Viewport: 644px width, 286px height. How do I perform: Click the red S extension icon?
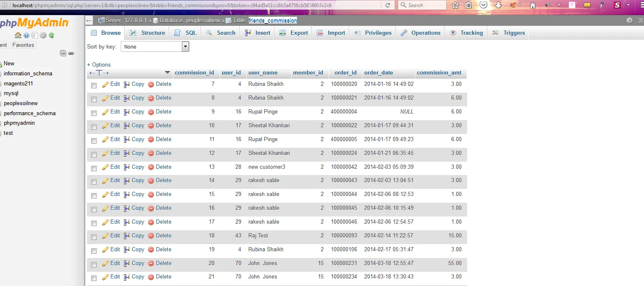(617, 5)
